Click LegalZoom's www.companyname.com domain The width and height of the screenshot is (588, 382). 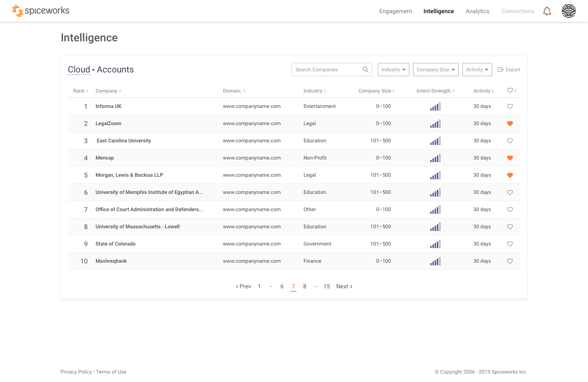(x=252, y=123)
